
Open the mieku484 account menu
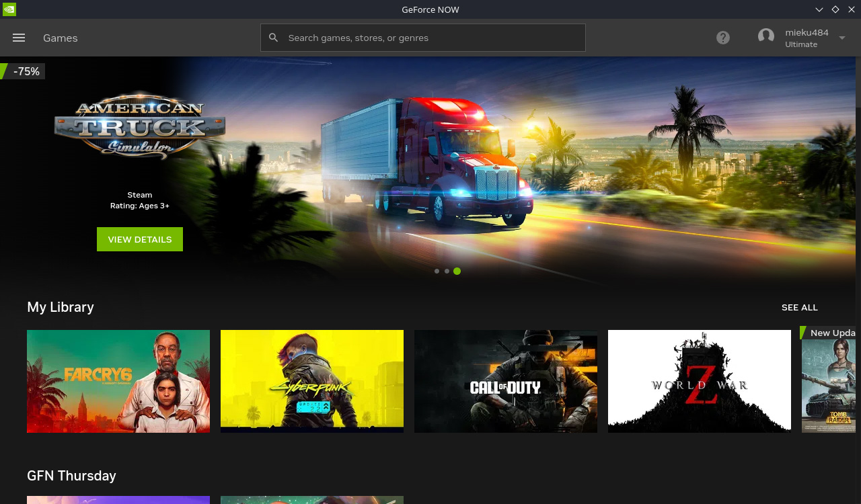click(807, 33)
